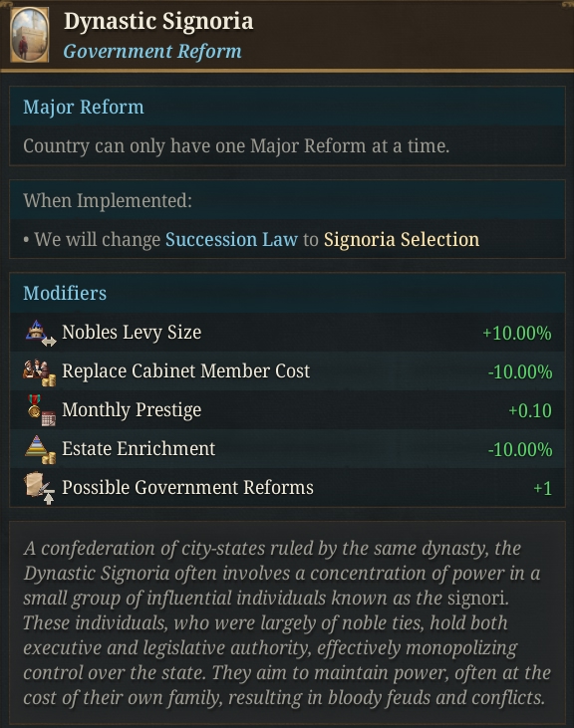Image resolution: width=574 pixels, height=728 pixels.
Task: Open the Succession Law link
Action: pyautogui.click(x=231, y=240)
